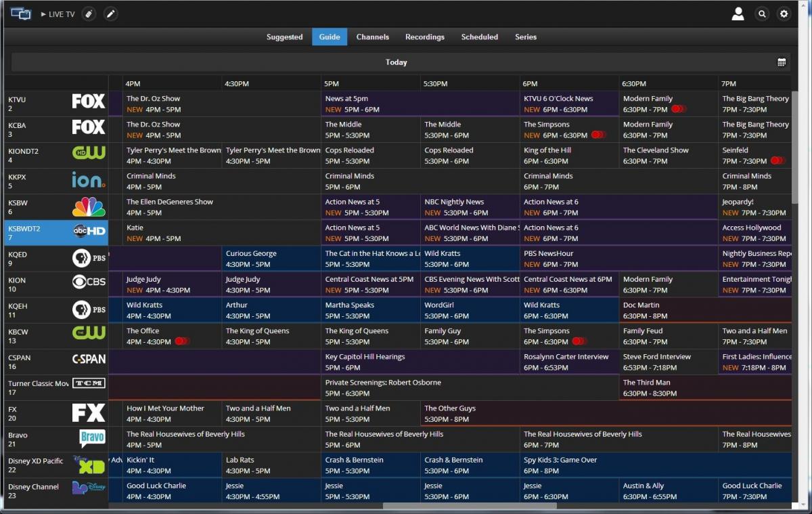
Task: Open search with the magnifier icon
Action: tap(763, 14)
